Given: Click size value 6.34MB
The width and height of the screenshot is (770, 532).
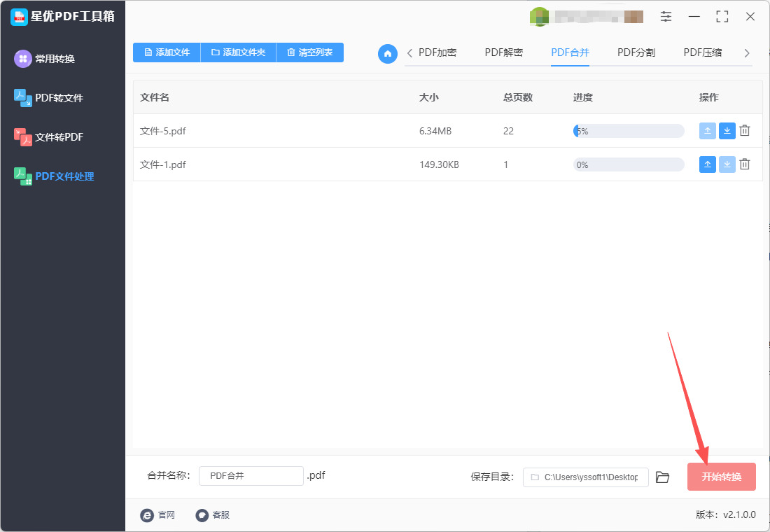Looking at the screenshot, I should click(435, 131).
